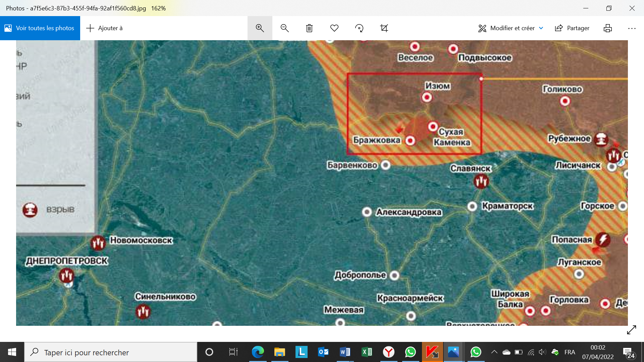Click the Task View taskbar icon
Viewport: 644px width, 362px height.
point(233,352)
